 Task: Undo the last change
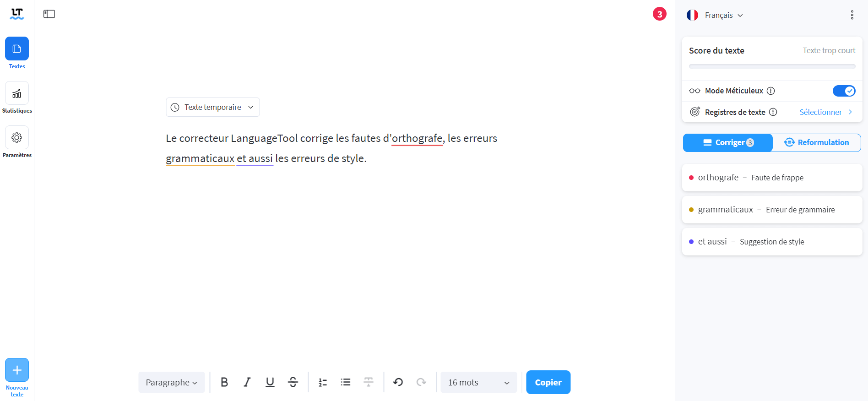coord(398,382)
